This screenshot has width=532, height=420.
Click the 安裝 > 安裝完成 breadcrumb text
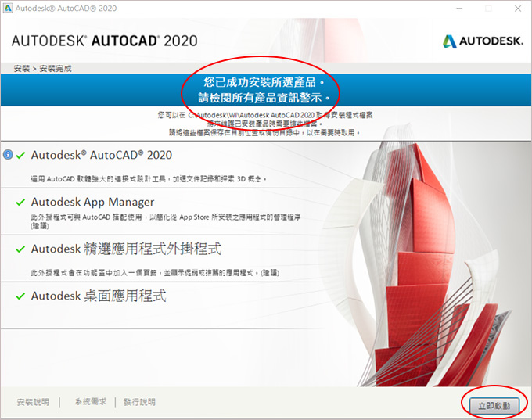[x=43, y=69]
